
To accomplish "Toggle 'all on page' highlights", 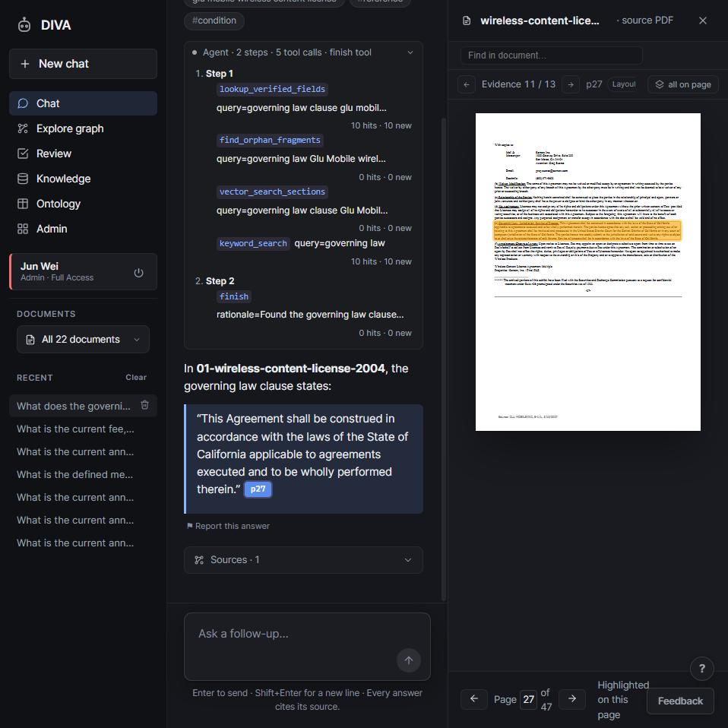I will coord(683,84).
